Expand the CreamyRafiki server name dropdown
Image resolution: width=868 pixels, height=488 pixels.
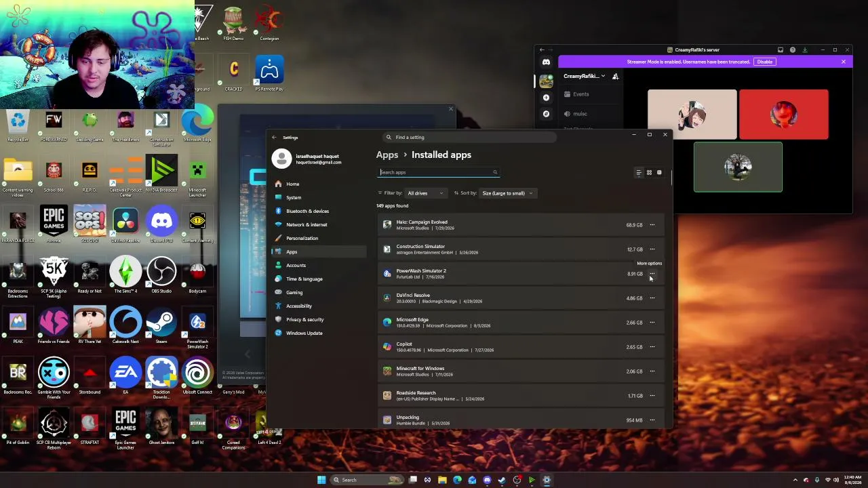tap(584, 77)
